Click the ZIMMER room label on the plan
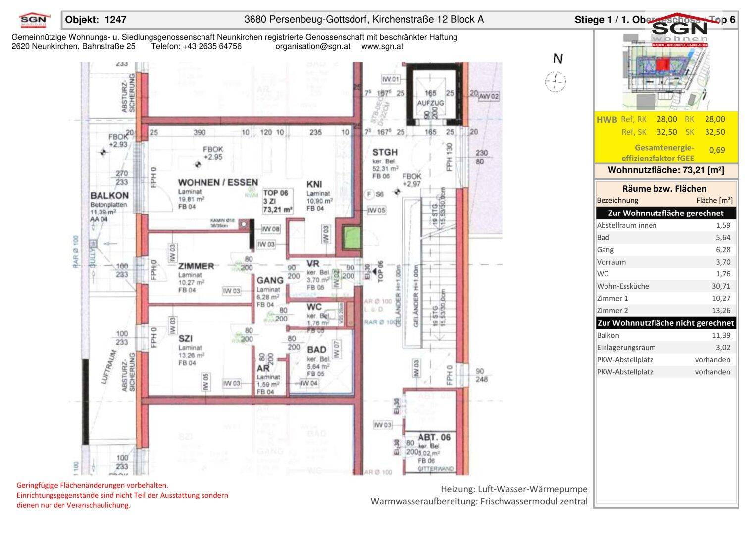 click(x=196, y=267)
